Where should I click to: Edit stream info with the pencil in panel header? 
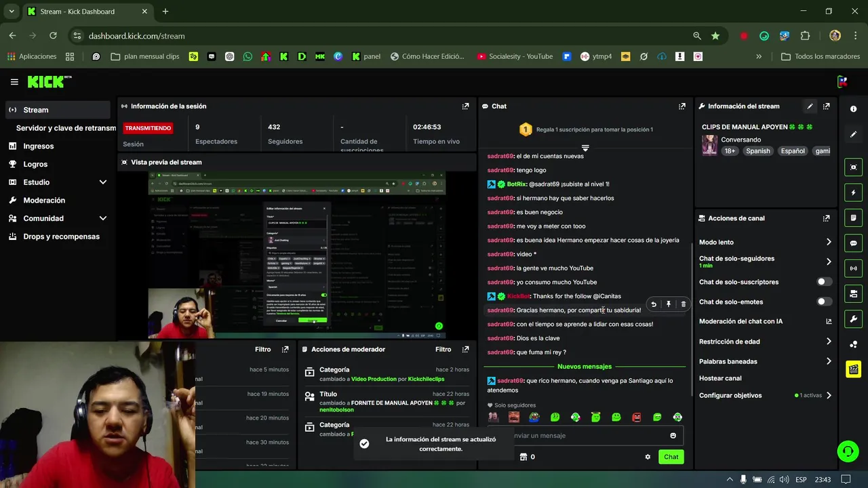click(810, 106)
